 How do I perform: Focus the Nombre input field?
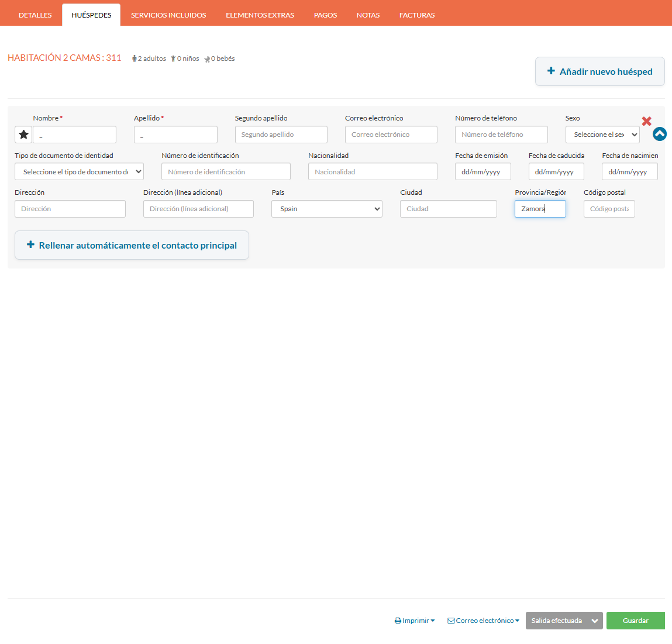(x=74, y=135)
